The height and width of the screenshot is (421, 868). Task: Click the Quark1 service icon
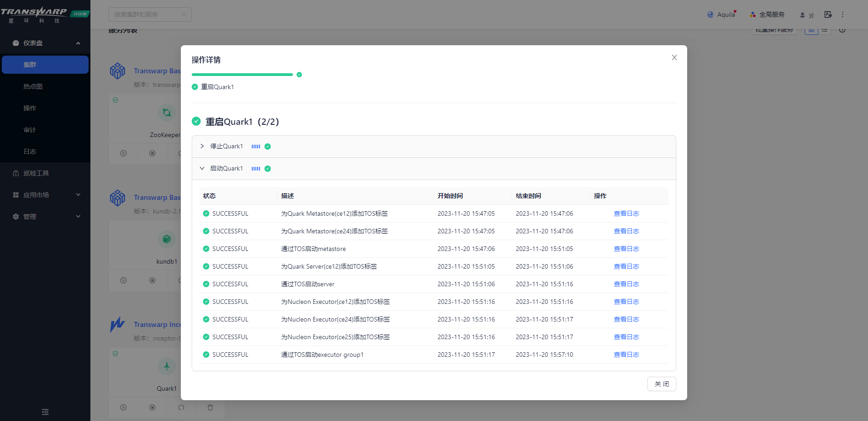click(167, 366)
